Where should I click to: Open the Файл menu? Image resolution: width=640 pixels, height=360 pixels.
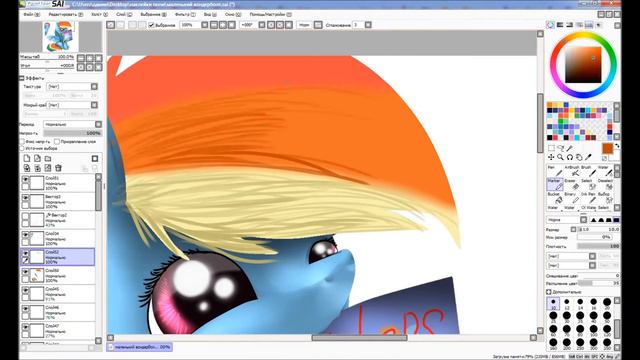click(31, 14)
